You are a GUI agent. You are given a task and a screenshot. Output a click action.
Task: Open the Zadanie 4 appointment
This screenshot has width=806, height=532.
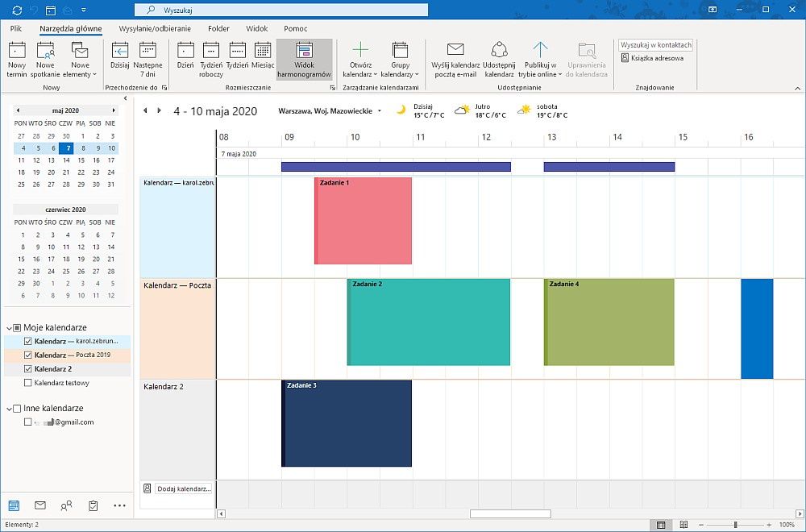click(609, 322)
